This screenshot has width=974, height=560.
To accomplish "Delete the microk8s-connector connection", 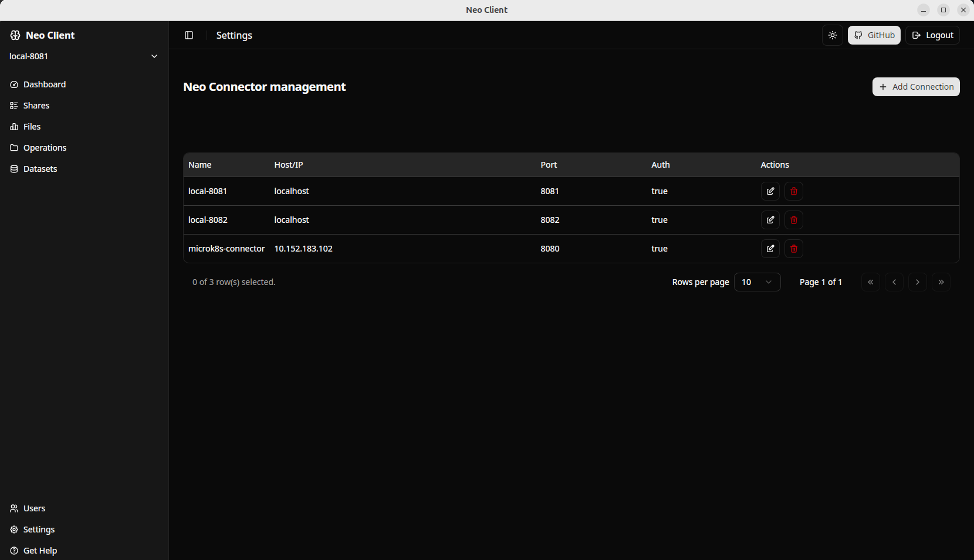I will point(793,248).
